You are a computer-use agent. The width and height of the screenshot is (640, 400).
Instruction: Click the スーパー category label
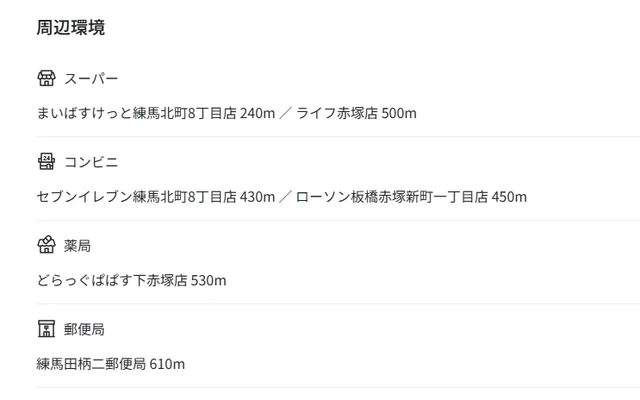click(91, 79)
